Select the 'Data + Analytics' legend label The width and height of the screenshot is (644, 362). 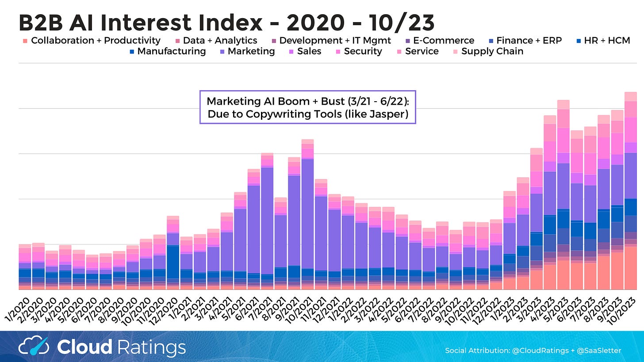(x=220, y=41)
